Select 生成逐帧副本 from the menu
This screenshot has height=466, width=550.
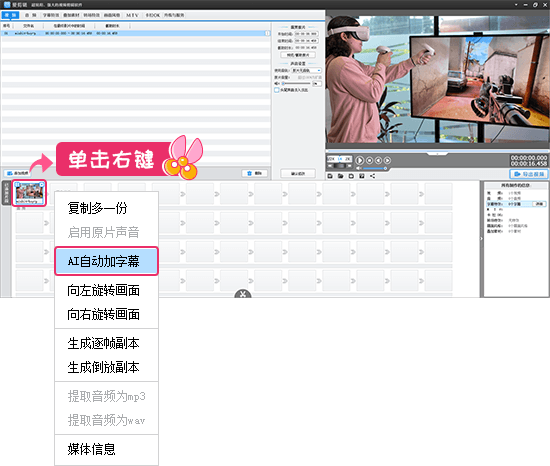(x=106, y=343)
